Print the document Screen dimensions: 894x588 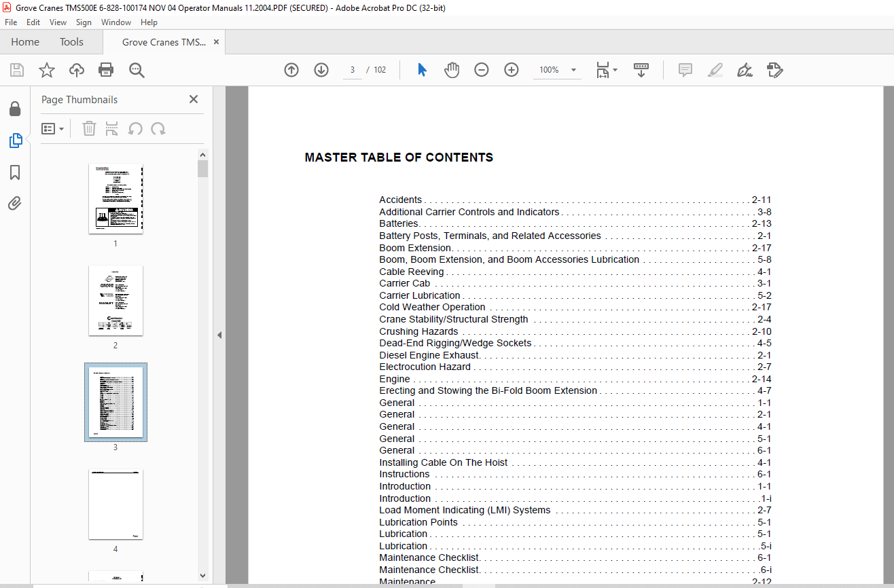106,70
